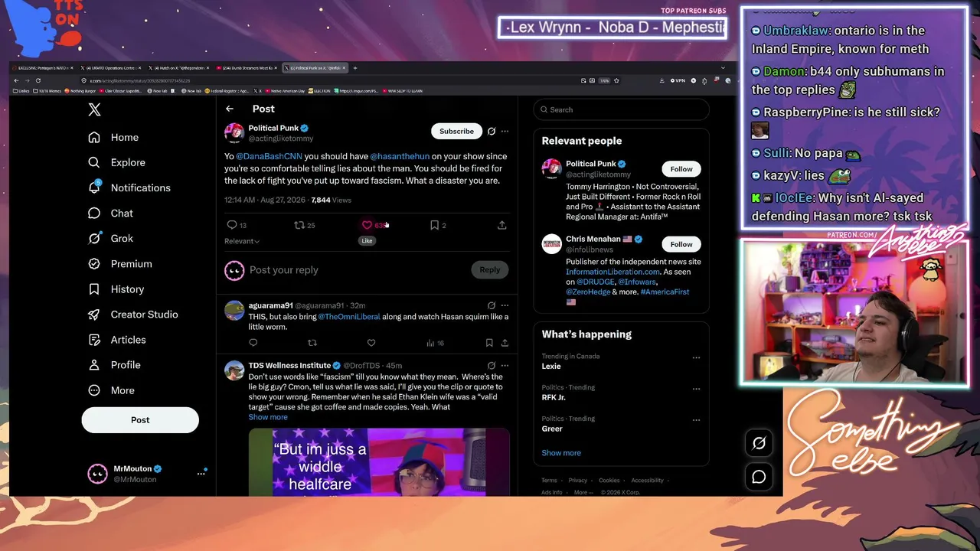Switch to the UKMTO Operations browser tab
Viewport: 980px width, 551px height.
(110, 68)
